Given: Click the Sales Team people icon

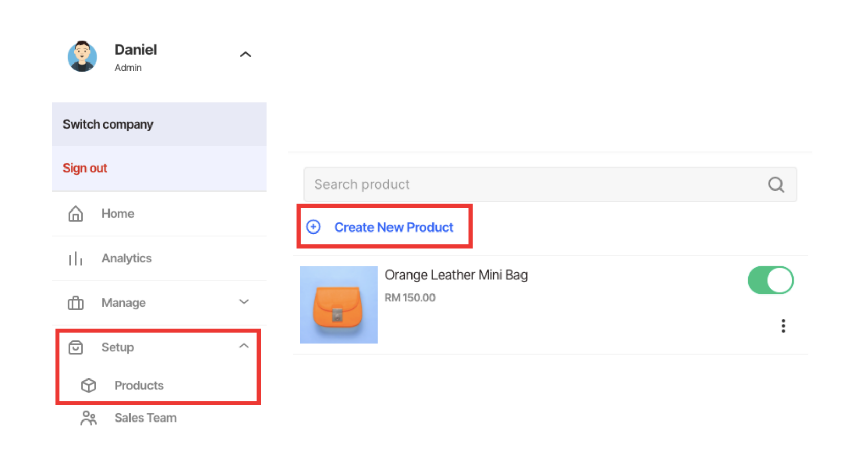Looking at the screenshot, I should coord(89,418).
